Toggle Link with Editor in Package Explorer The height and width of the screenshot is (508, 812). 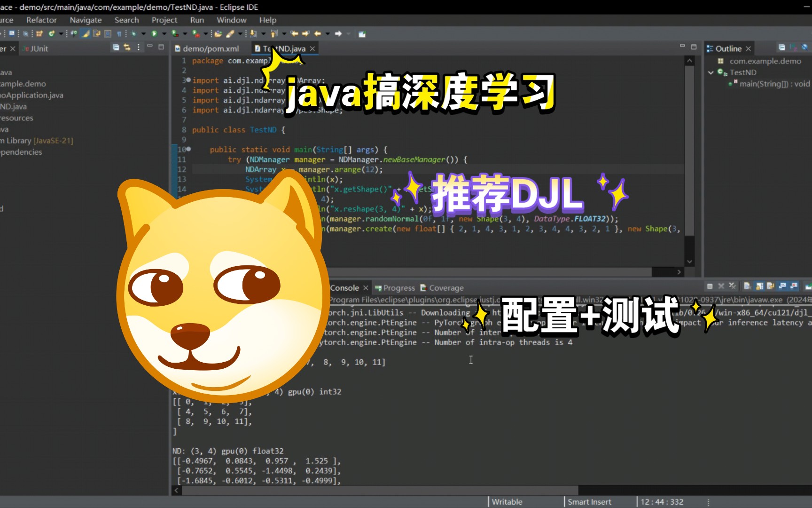127,47
